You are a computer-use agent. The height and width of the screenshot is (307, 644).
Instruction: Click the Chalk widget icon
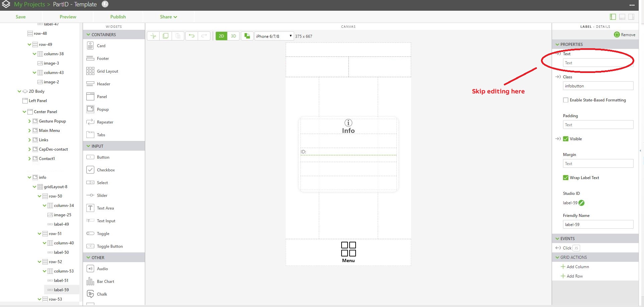90,294
